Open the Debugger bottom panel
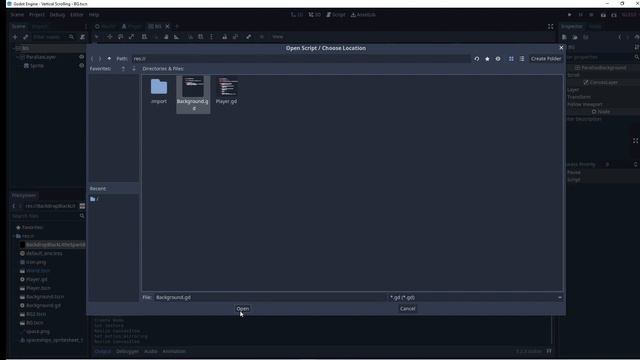The image size is (640, 360). coord(127,351)
